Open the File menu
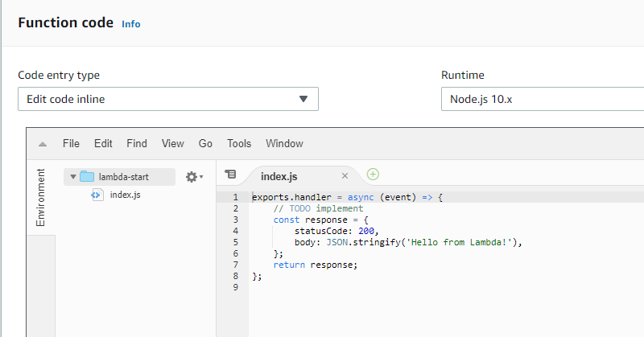Image resolution: width=644 pixels, height=337 pixels. coord(71,144)
